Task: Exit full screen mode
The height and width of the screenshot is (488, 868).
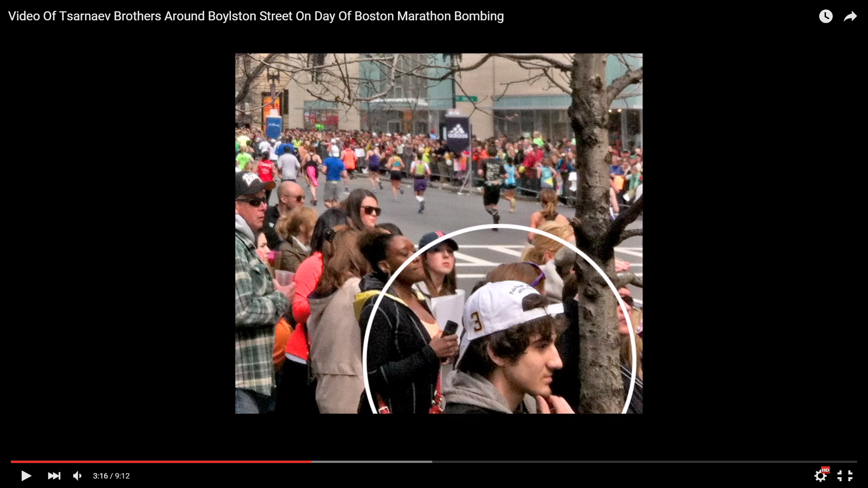Action: point(844,476)
